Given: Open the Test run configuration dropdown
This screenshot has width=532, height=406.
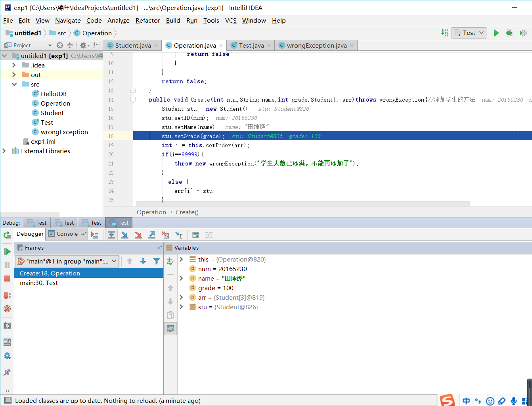Looking at the screenshot, I should point(469,33).
